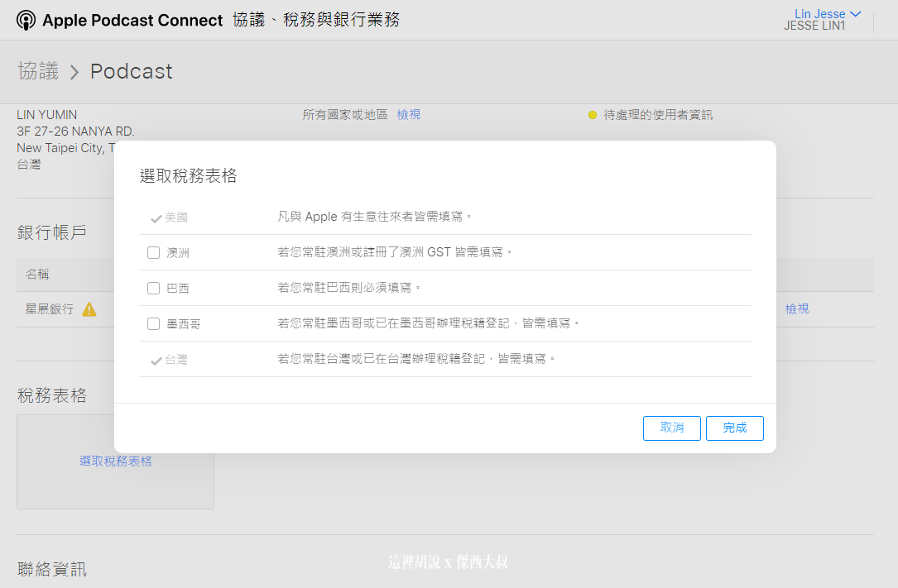Click the checkmark icon beside 台灣
This screenshot has width=898, height=588.
coord(156,361)
